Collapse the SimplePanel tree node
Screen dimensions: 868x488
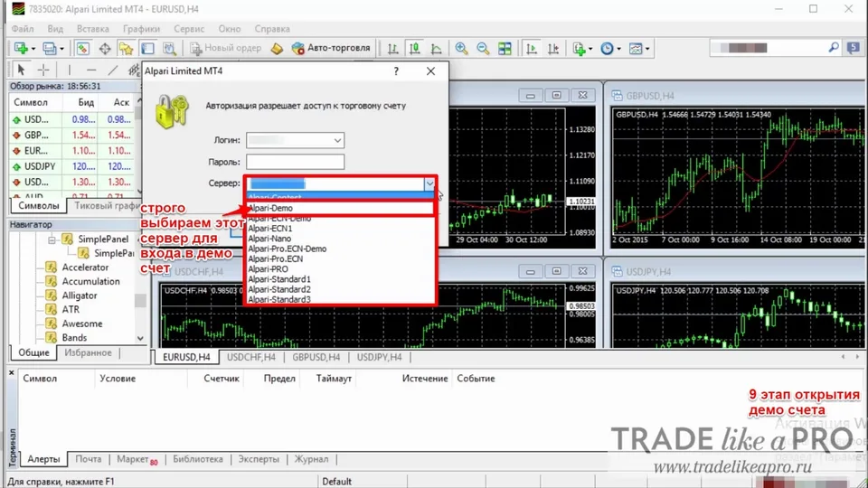pos(52,240)
